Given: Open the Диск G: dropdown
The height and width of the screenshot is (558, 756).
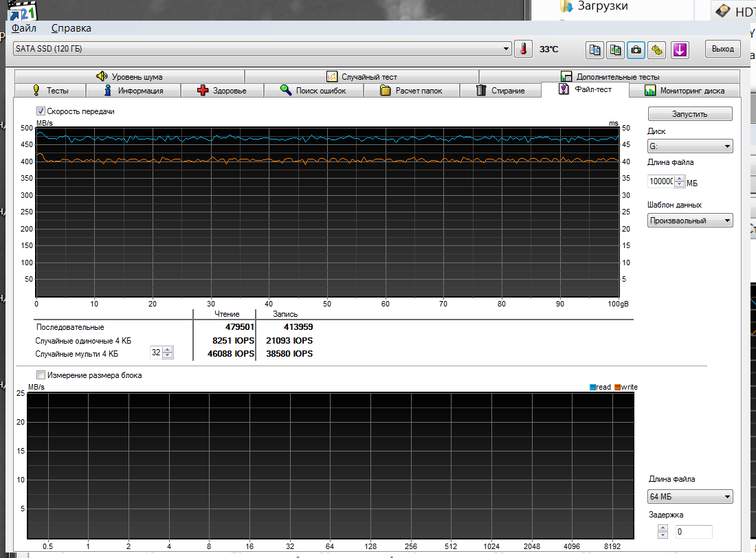Looking at the screenshot, I should [x=690, y=146].
